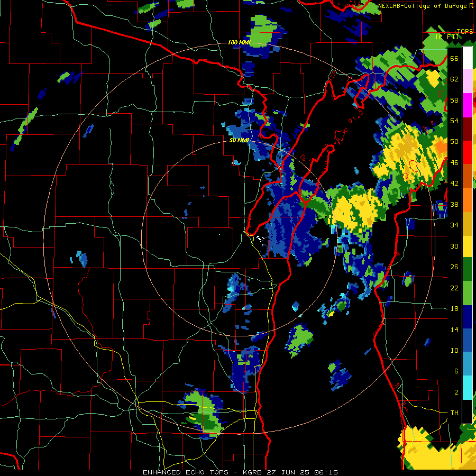
Task: Click the '50' legend value label
Action: (454, 141)
